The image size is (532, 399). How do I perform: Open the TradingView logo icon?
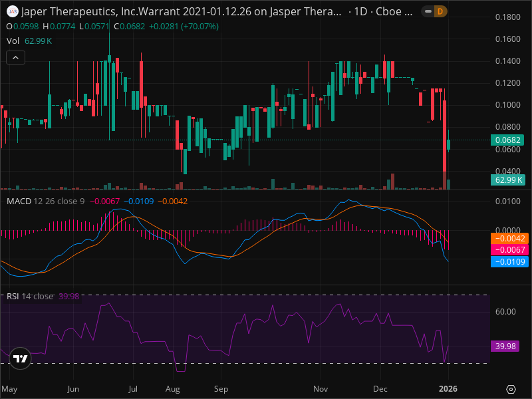[21, 358]
